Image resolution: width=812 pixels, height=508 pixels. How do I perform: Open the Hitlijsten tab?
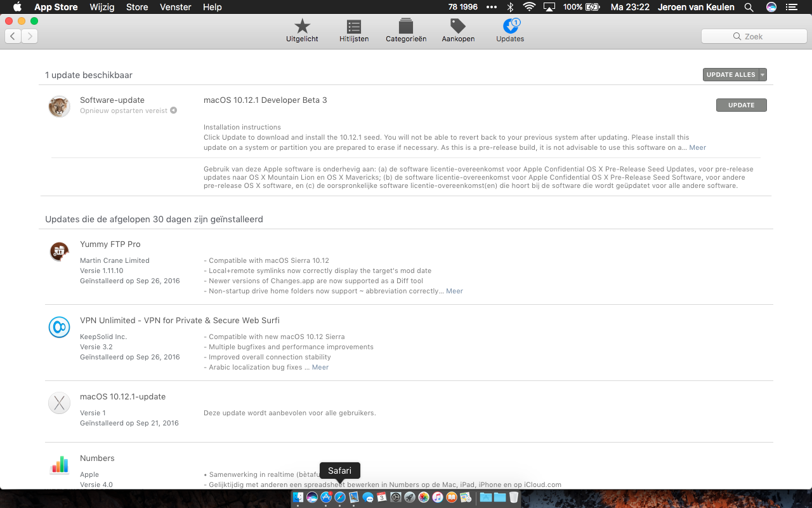pyautogui.click(x=354, y=30)
